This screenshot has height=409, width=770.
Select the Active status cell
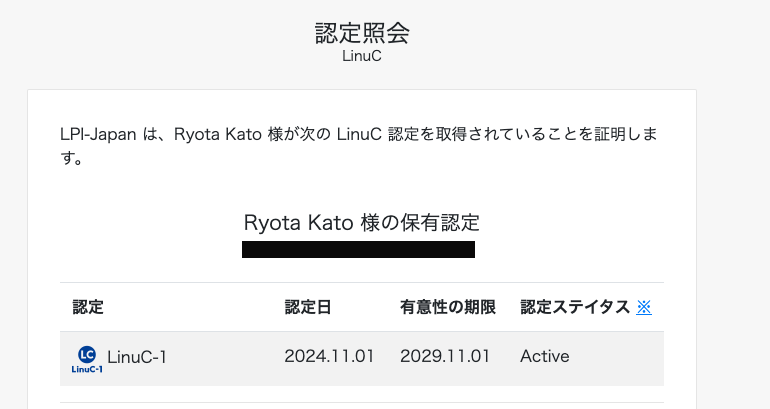545,356
